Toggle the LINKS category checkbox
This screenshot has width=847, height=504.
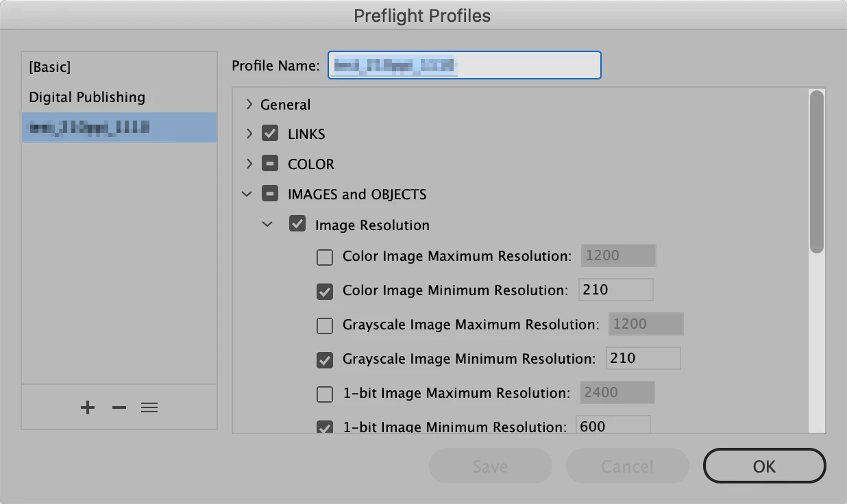coord(270,134)
